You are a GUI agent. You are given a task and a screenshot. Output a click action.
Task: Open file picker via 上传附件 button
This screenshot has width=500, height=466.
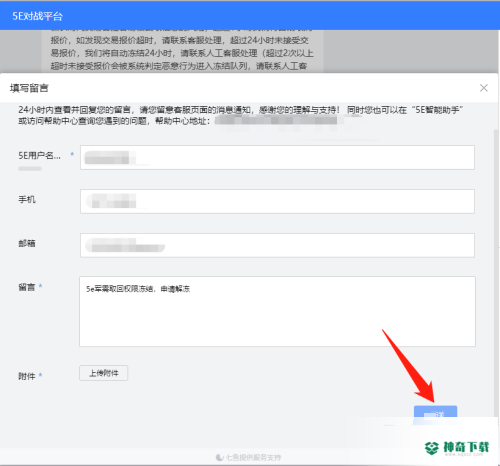pos(104,373)
